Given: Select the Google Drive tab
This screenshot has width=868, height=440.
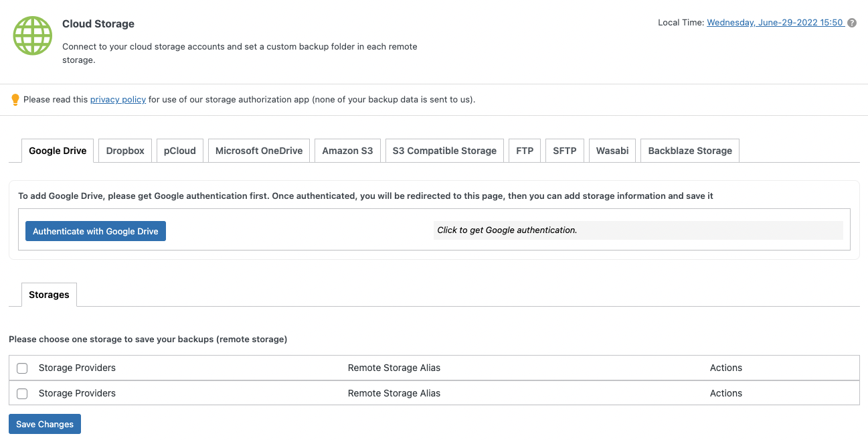Looking at the screenshot, I should click(58, 151).
